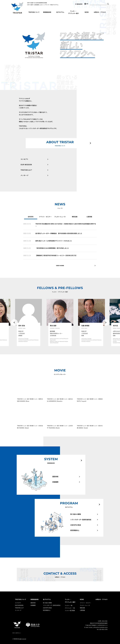Open the 関係者専用 link in header
120x644 pixels.
click(79, 4)
